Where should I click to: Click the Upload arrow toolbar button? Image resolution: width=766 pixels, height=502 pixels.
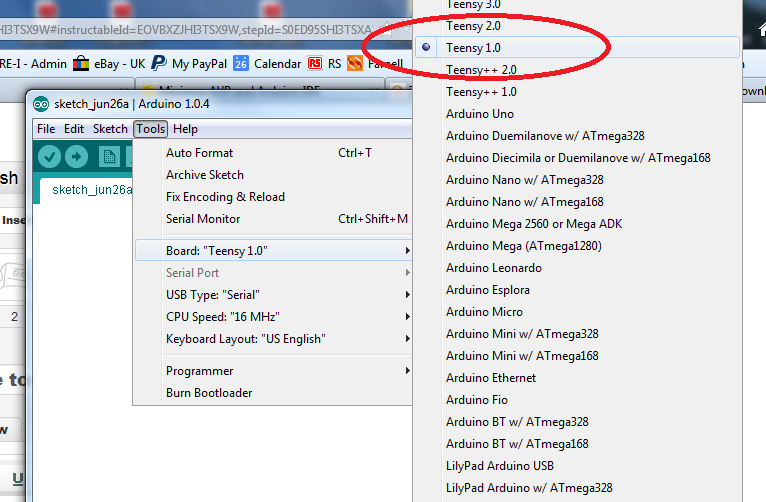tap(76, 156)
